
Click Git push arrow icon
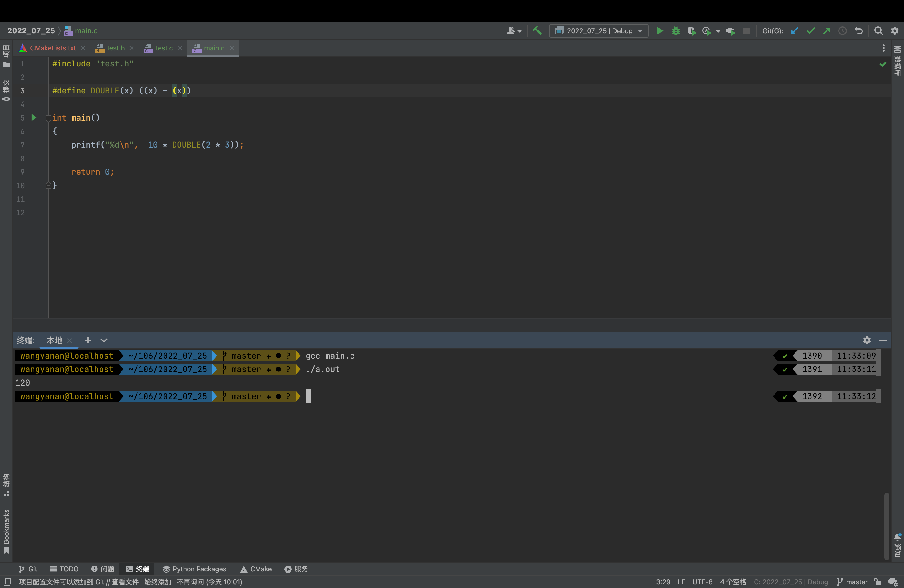826,31
